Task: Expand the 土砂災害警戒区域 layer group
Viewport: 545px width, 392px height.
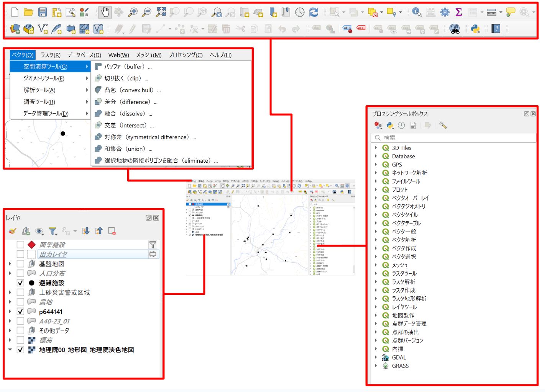Action: click(x=10, y=292)
